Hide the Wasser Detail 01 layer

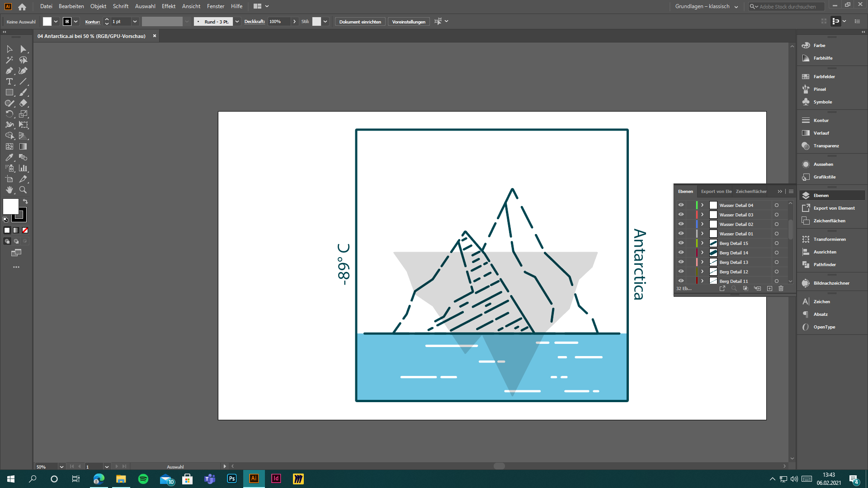(681, 234)
